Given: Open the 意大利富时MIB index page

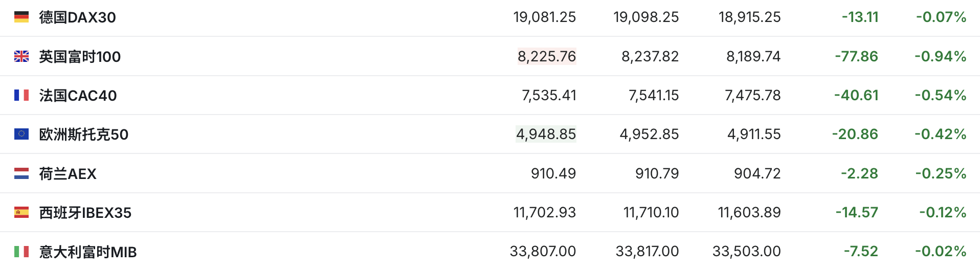Looking at the screenshot, I should [x=88, y=252].
